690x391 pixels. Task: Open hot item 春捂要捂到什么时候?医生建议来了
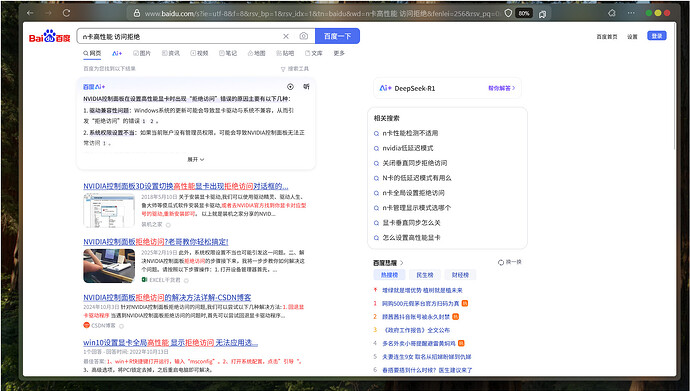(x=427, y=370)
